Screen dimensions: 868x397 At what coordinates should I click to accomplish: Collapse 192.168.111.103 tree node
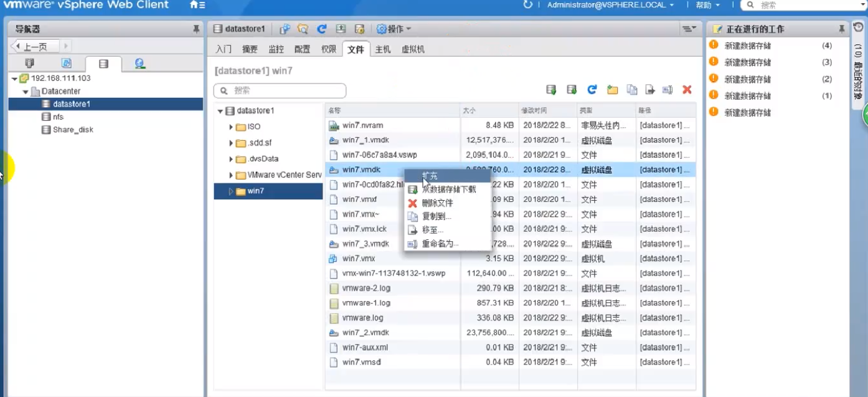pyautogui.click(x=14, y=79)
